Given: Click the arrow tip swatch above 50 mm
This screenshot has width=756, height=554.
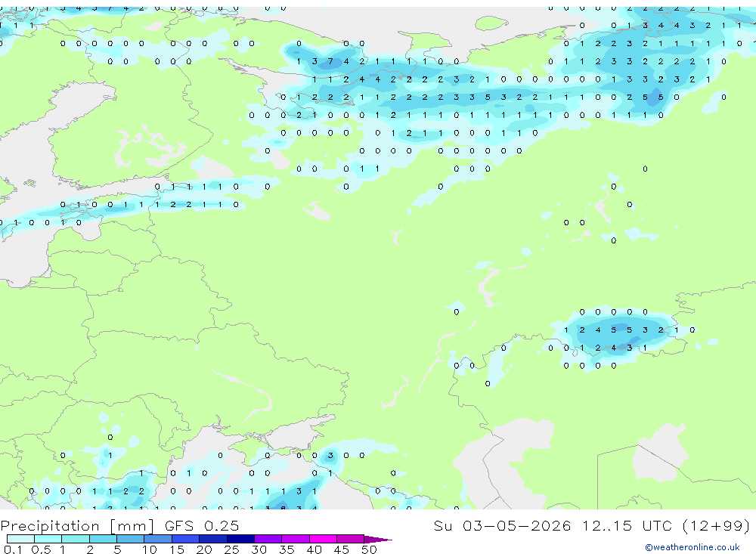Looking at the screenshot, I should (377, 539).
